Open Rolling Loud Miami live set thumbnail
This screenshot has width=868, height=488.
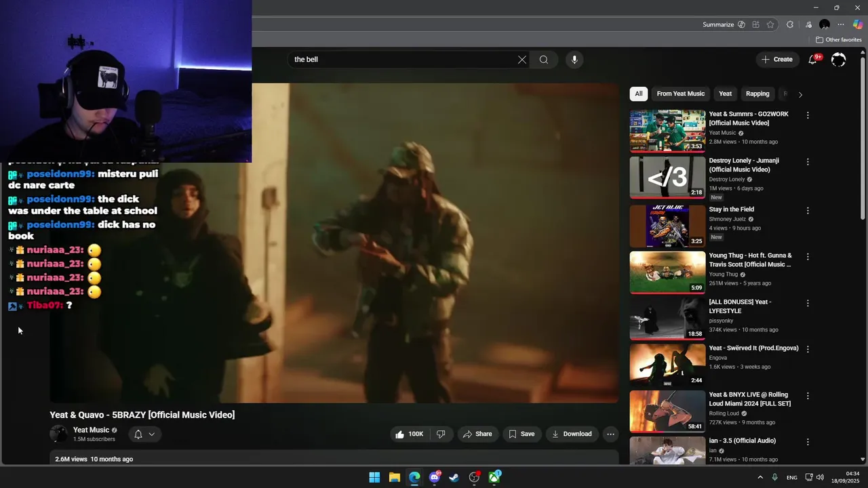point(667,411)
